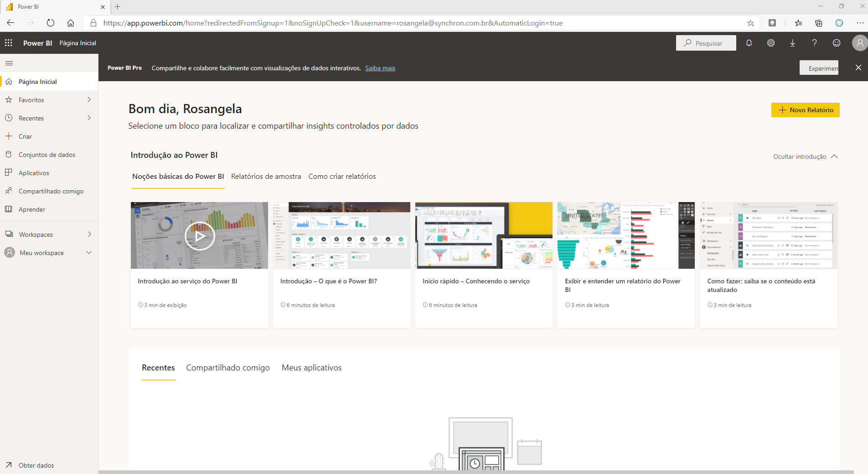The image size is (868, 474).
Task: Open 'Exibir e entender um relatório' card
Action: pyautogui.click(x=626, y=265)
